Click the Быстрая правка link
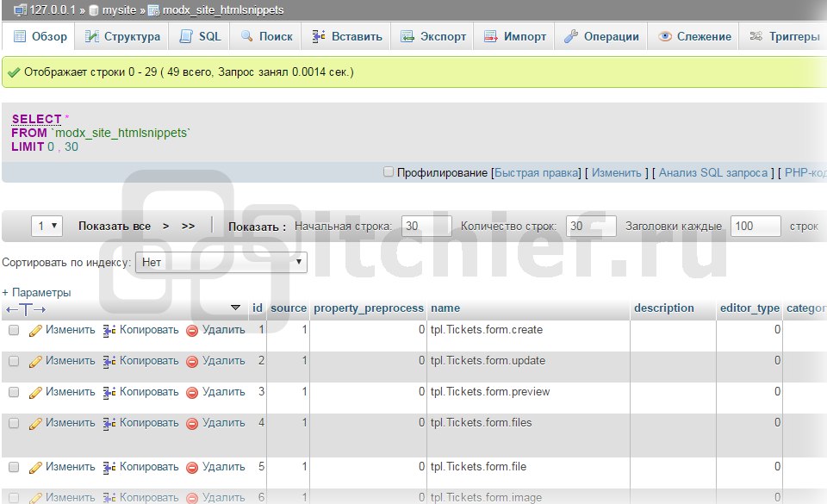Viewport: 827px width, 504px height. tap(537, 172)
